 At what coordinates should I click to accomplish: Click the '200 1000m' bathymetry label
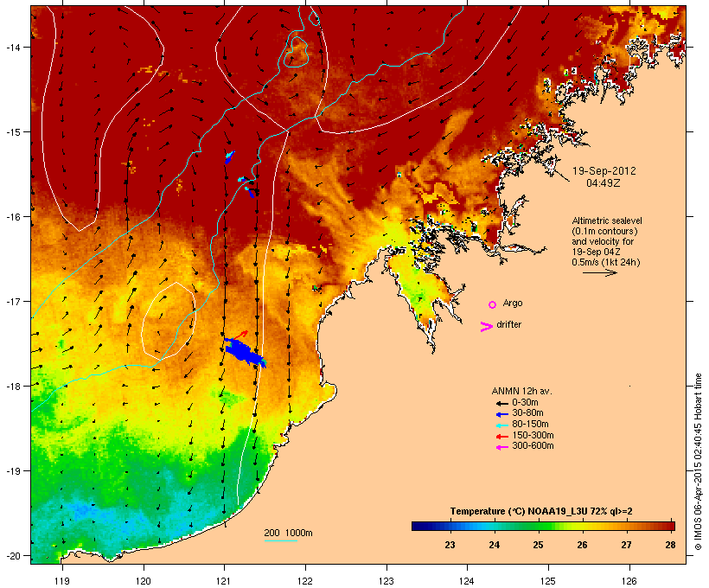[x=288, y=533]
